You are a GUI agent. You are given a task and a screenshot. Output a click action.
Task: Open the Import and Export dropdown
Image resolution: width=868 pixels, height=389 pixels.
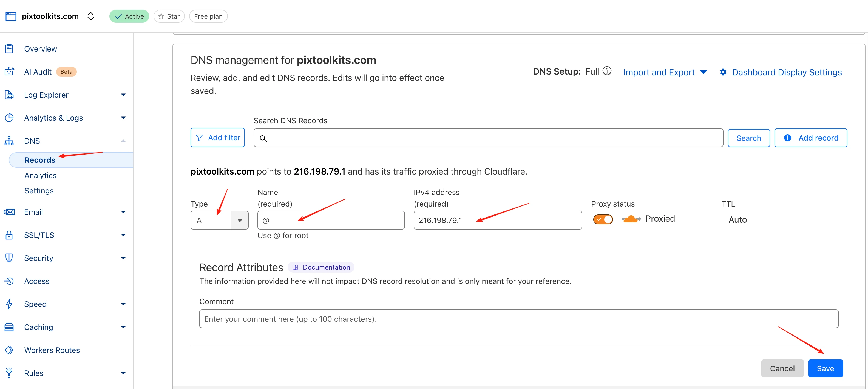click(x=665, y=72)
